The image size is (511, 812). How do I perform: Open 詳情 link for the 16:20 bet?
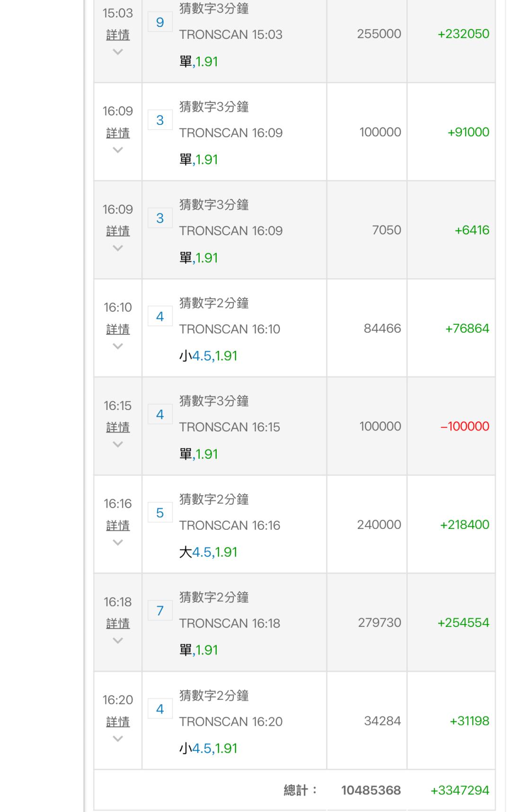point(118,722)
